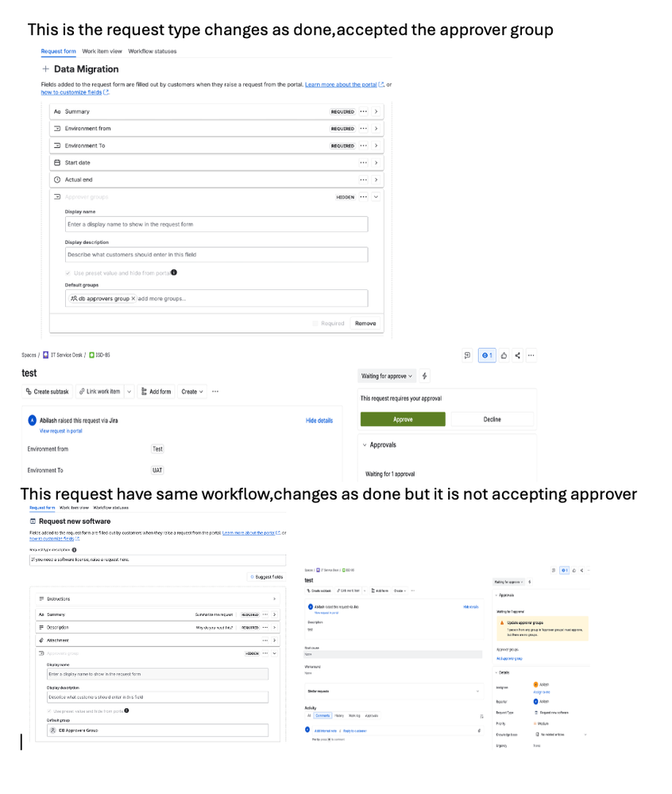Collapse the Approver groups field using its chevron
This screenshot has width=672, height=794.
point(374,197)
